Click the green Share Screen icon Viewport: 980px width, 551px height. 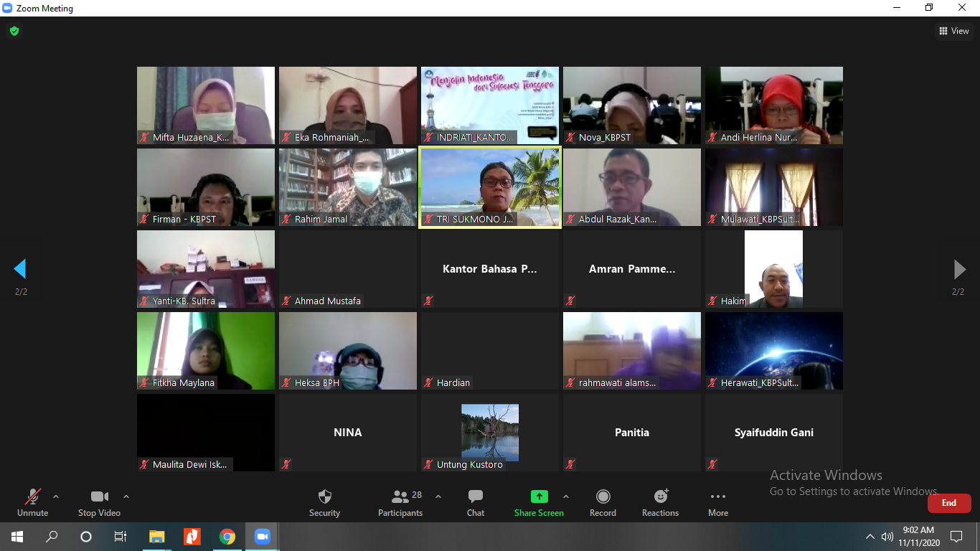539,496
